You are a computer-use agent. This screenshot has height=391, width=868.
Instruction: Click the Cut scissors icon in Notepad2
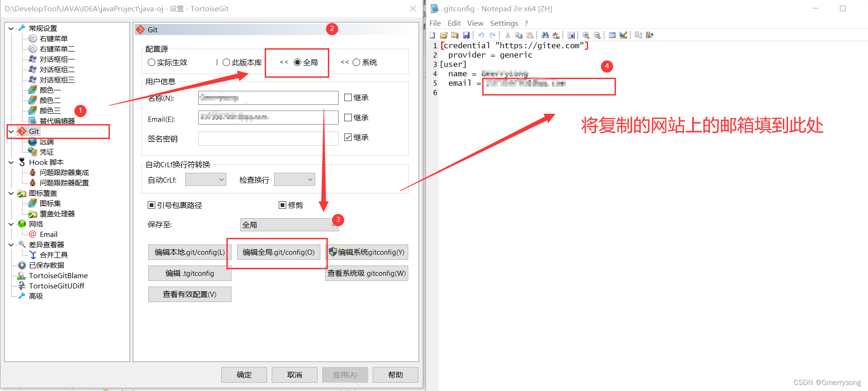(507, 35)
